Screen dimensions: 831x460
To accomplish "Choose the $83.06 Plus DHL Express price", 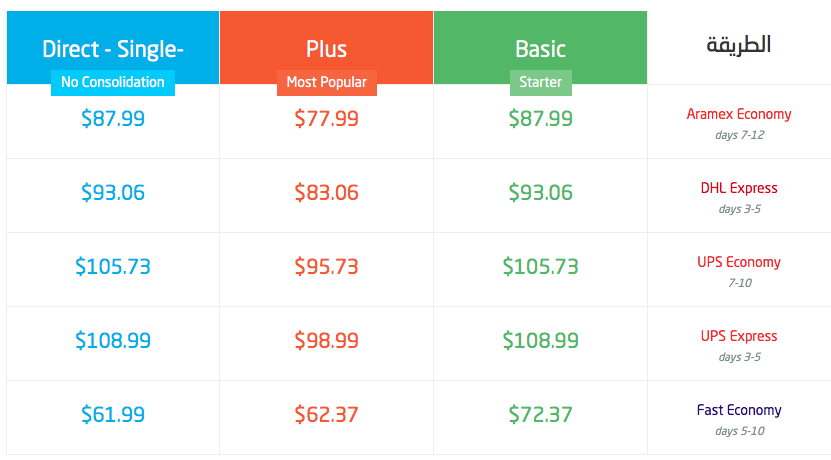I will coord(326,192).
